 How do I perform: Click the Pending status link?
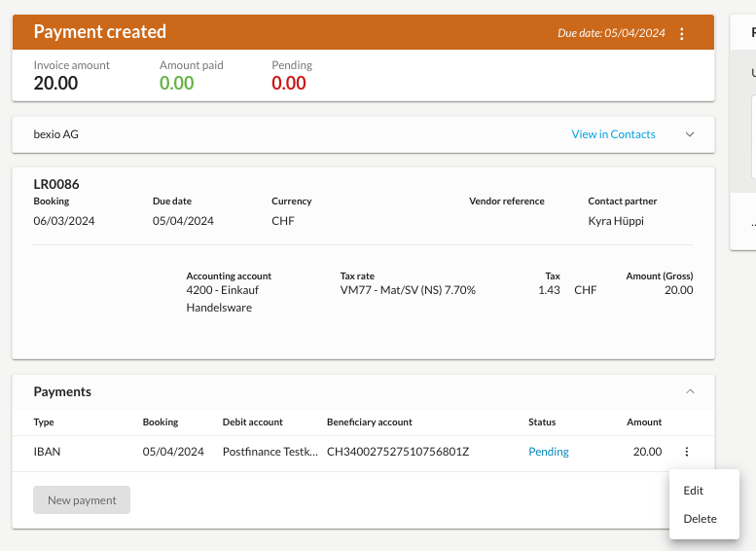point(549,452)
